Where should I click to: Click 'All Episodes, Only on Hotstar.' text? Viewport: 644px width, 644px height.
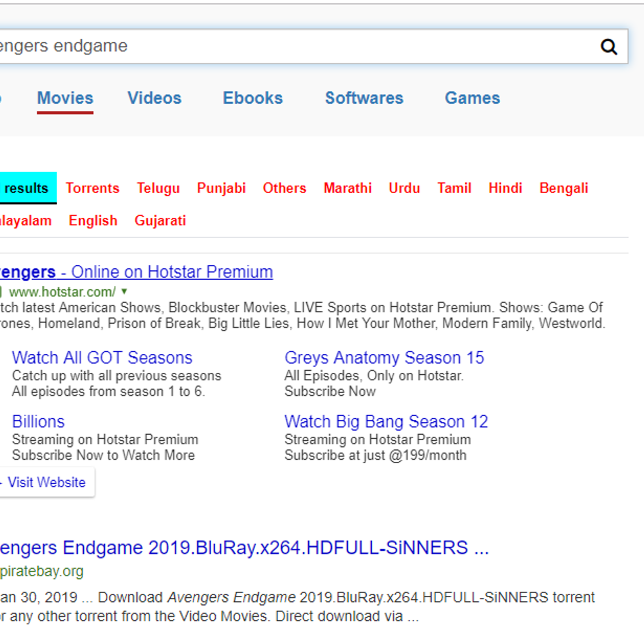[374, 376]
